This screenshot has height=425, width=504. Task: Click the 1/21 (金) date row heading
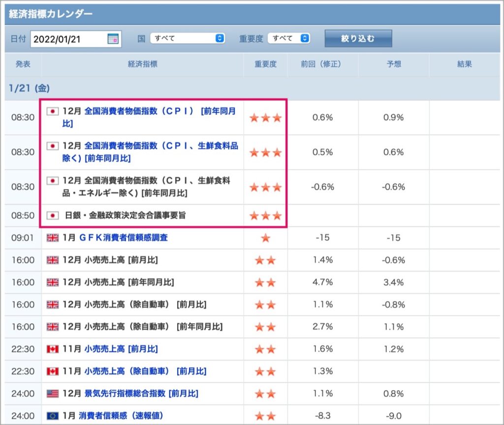point(29,88)
